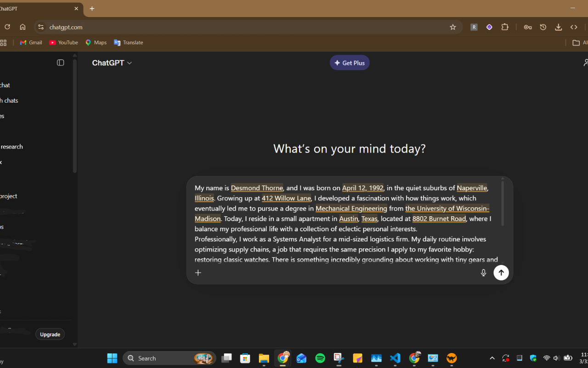Image resolution: width=588 pixels, height=368 pixels.
Task: Close the ChatGPT browser tab
Action: [76, 8]
